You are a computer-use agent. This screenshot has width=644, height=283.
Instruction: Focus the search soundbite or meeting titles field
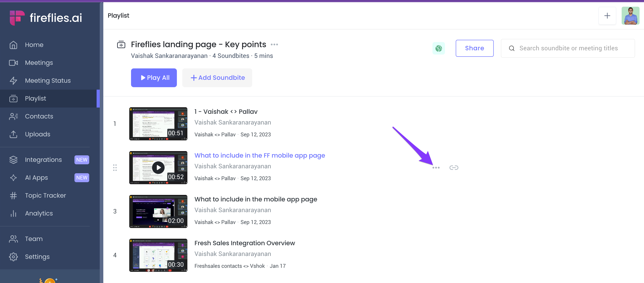(568, 48)
